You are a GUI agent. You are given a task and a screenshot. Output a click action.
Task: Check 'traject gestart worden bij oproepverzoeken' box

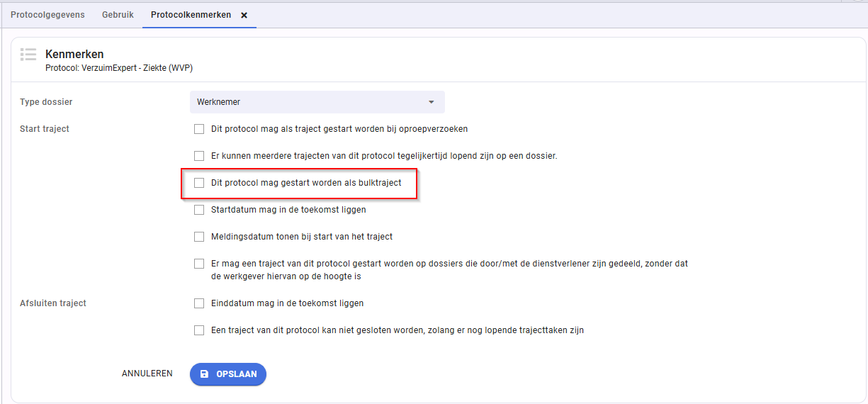click(x=199, y=129)
